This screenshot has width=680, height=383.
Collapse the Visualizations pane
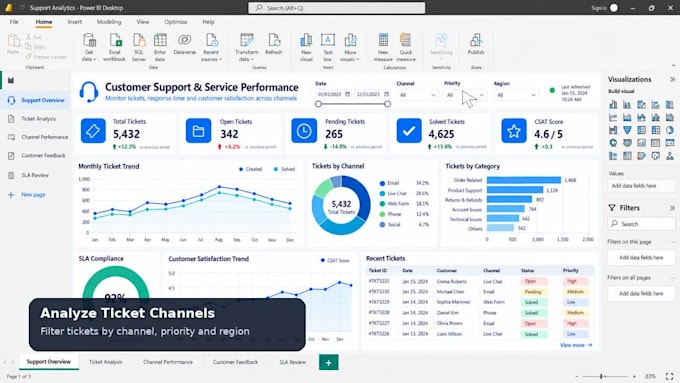coord(672,79)
